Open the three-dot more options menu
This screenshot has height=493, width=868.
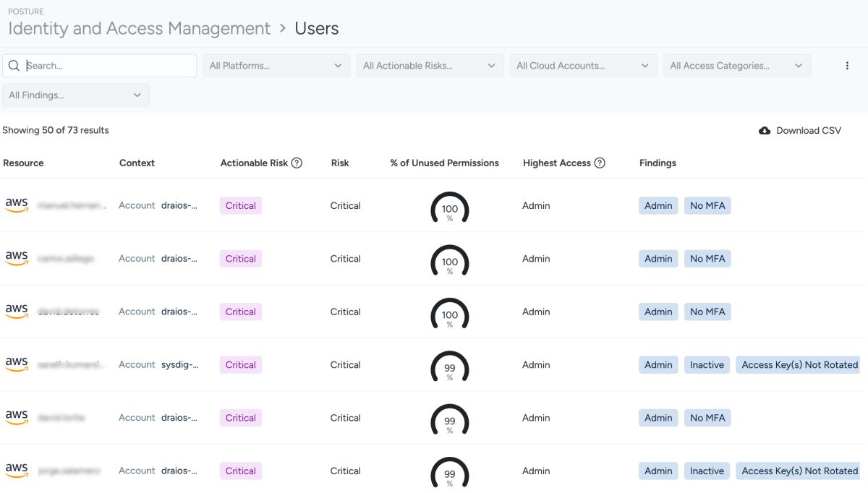click(x=847, y=66)
